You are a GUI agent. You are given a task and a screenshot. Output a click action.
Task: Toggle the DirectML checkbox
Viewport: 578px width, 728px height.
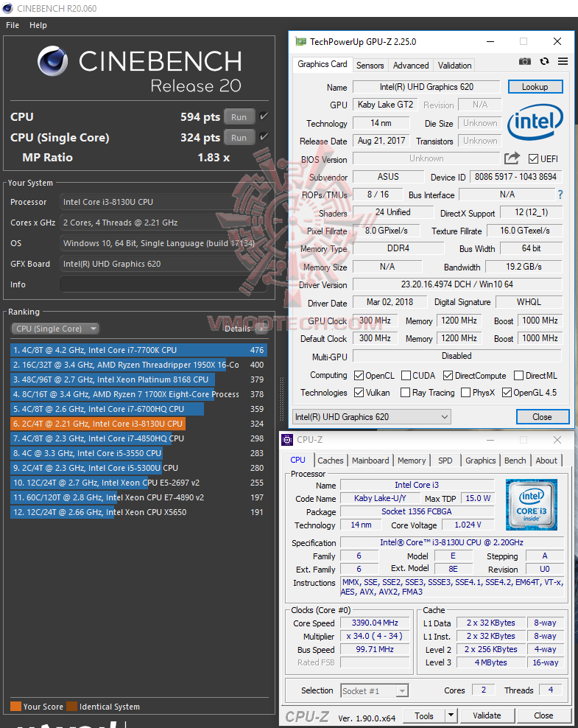[518, 375]
